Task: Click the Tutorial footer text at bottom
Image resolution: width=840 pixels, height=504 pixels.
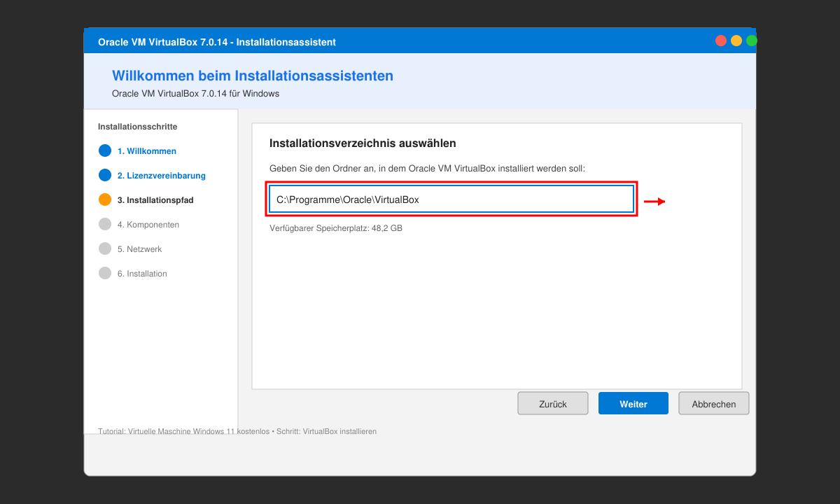Action: click(x=237, y=431)
